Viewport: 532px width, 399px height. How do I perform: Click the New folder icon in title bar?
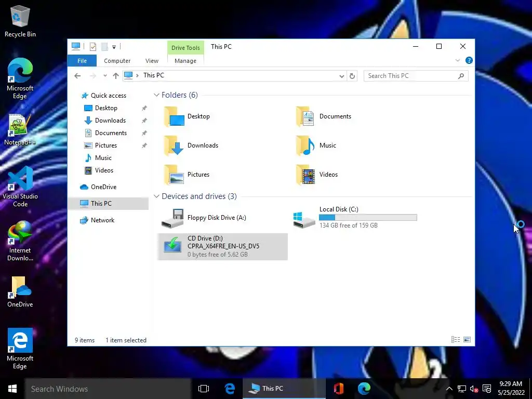[x=104, y=46]
